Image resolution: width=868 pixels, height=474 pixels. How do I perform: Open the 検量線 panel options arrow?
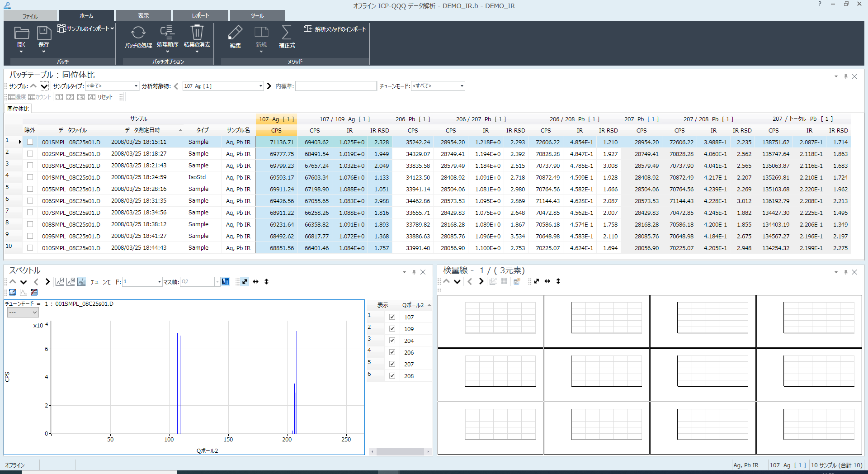[836, 272]
